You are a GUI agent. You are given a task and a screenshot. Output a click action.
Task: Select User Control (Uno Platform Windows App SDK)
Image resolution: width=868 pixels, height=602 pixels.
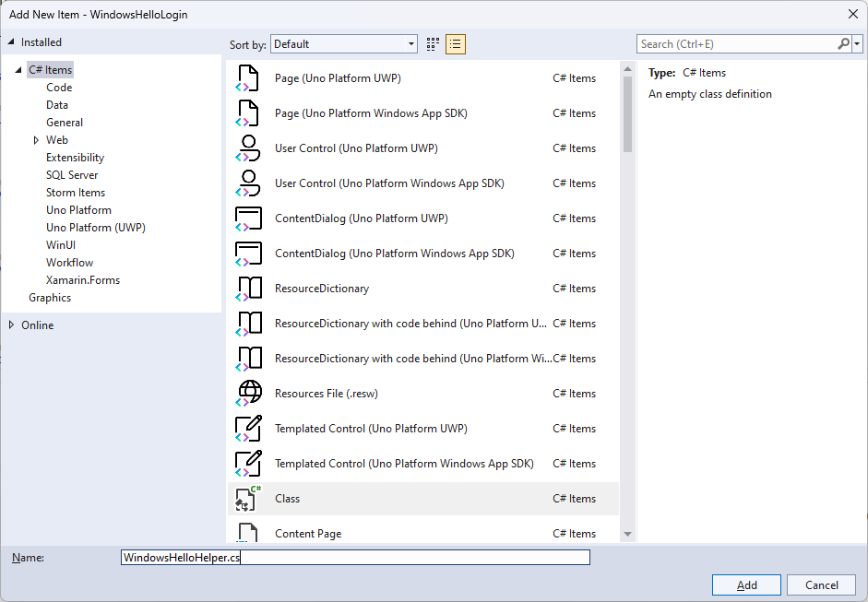388,183
